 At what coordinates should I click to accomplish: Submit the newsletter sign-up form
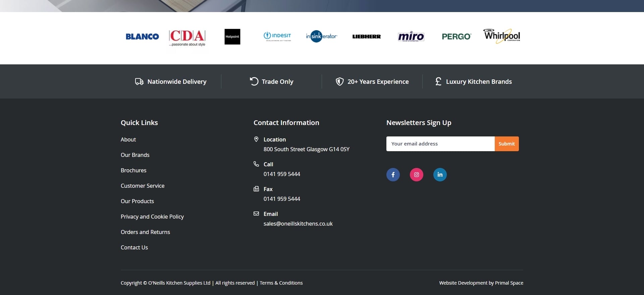point(506,144)
